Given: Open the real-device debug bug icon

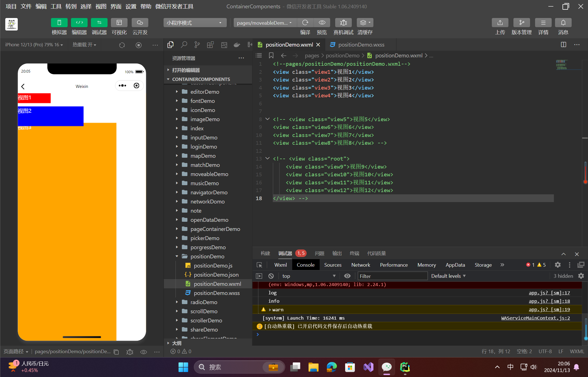Looking at the screenshot, I should click(x=343, y=23).
